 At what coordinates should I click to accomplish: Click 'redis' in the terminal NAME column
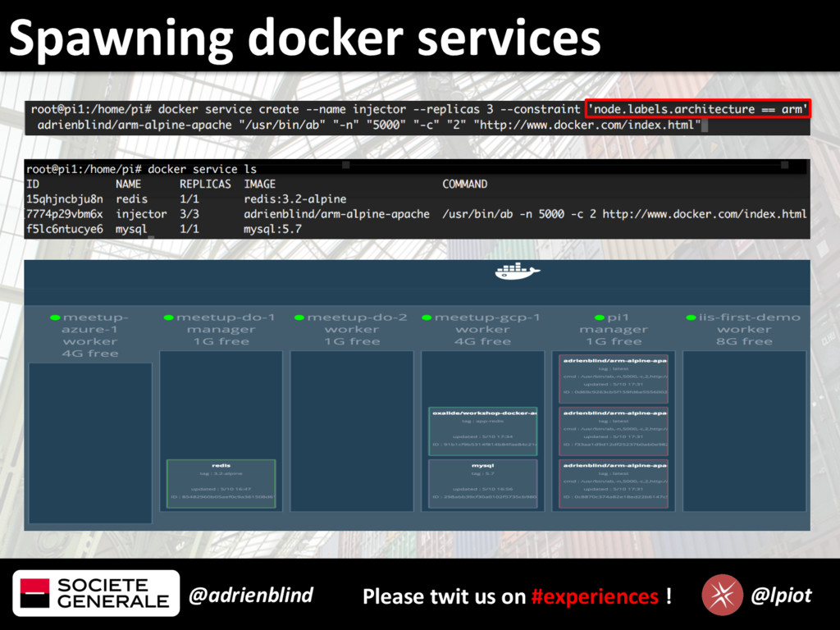pyautogui.click(x=132, y=199)
